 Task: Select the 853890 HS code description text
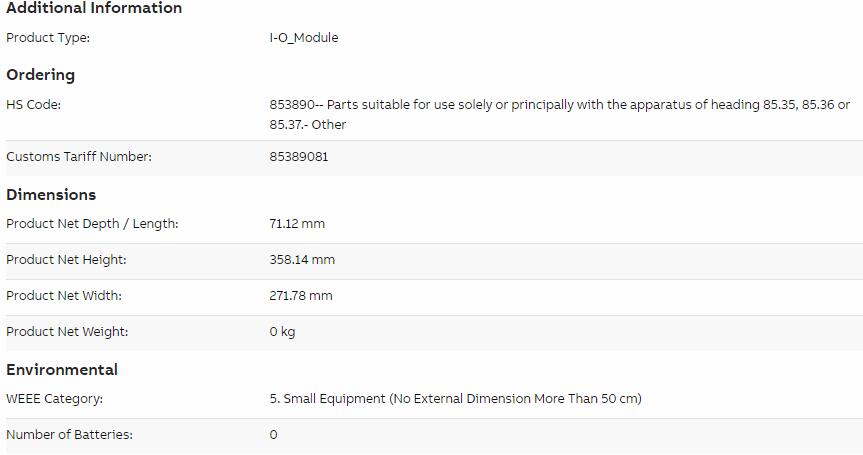560,114
